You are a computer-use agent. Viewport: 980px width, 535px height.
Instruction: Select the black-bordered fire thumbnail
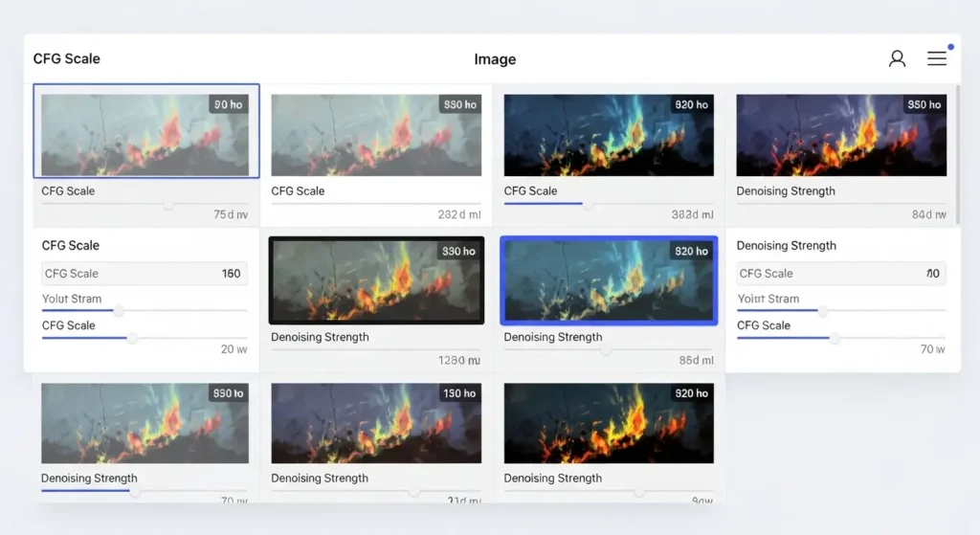[x=376, y=280]
